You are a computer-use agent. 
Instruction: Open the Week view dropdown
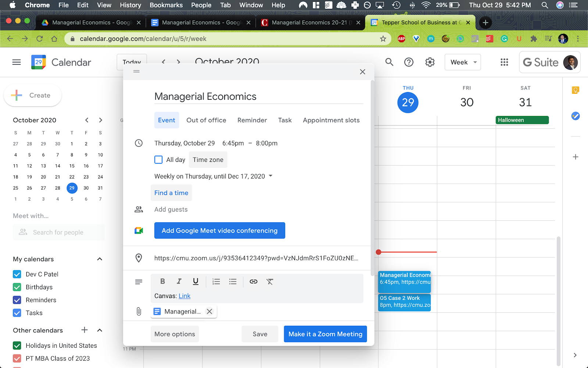(x=463, y=62)
